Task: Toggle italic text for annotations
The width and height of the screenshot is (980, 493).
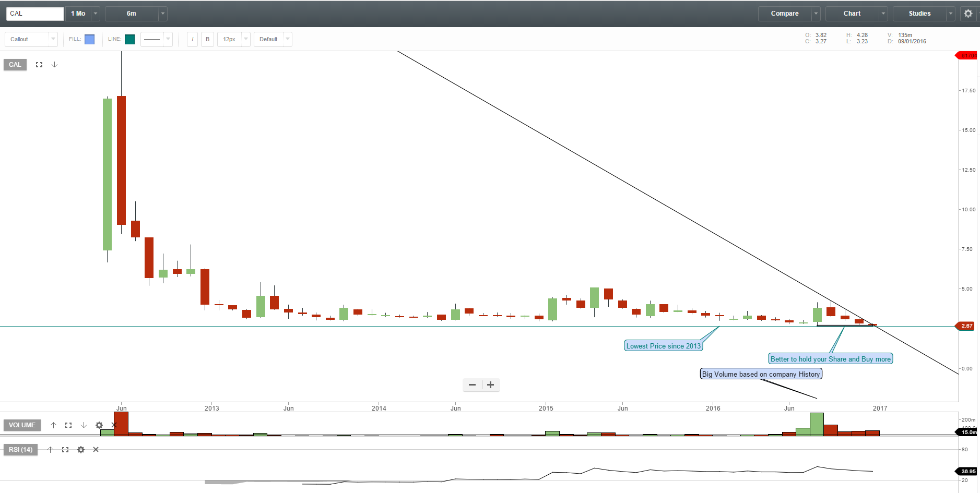Action: 192,39
